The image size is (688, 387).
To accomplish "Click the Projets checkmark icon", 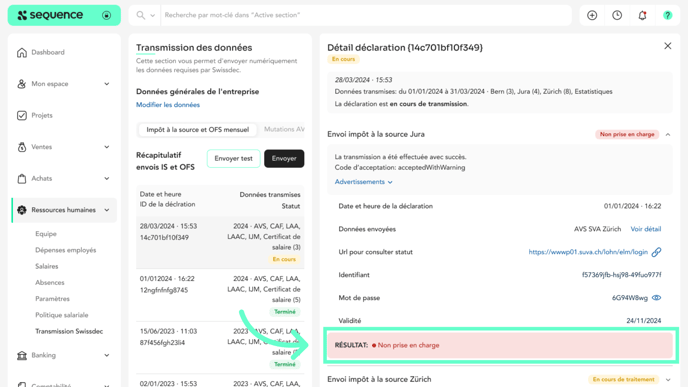I will pyautogui.click(x=22, y=115).
